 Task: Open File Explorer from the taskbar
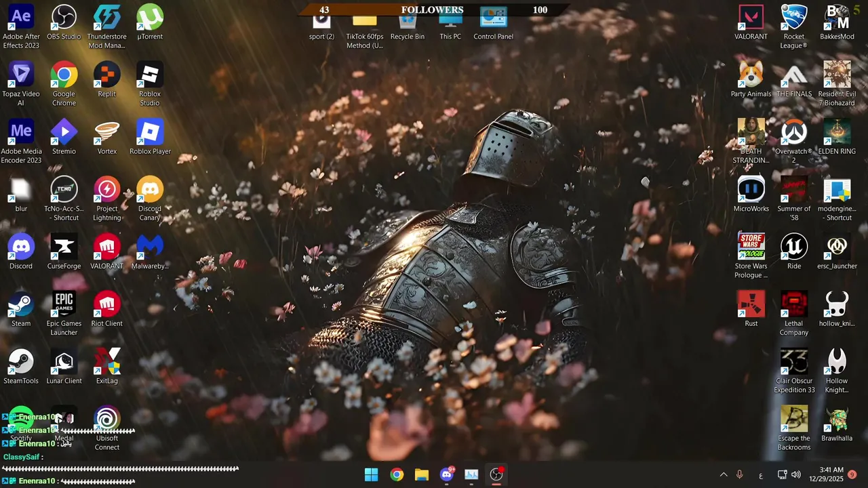(422, 474)
